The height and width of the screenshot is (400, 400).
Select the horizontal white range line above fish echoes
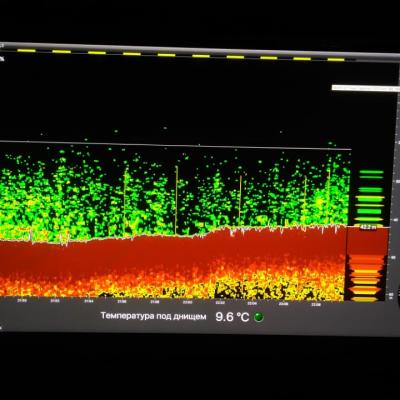pyautogui.click(x=175, y=145)
